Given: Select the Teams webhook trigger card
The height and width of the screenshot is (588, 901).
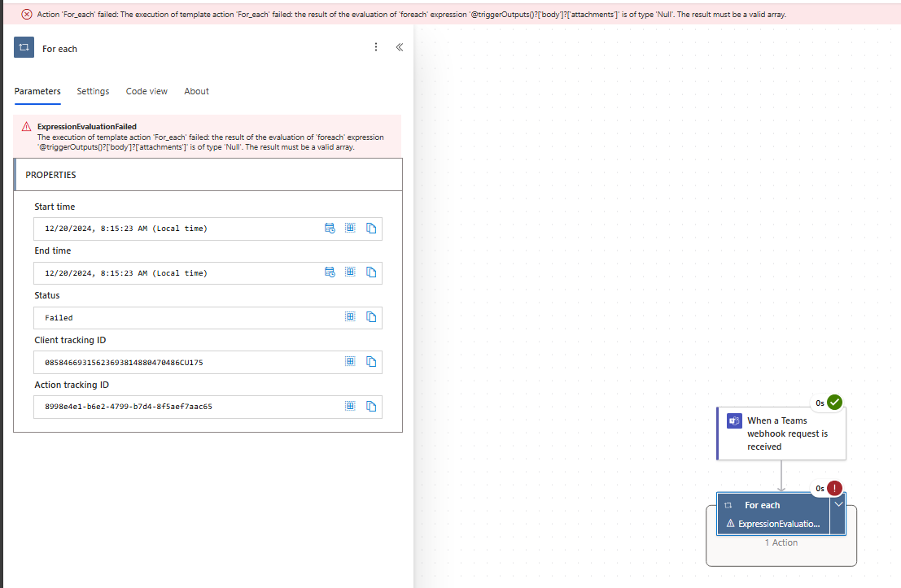Looking at the screenshot, I should point(781,433).
